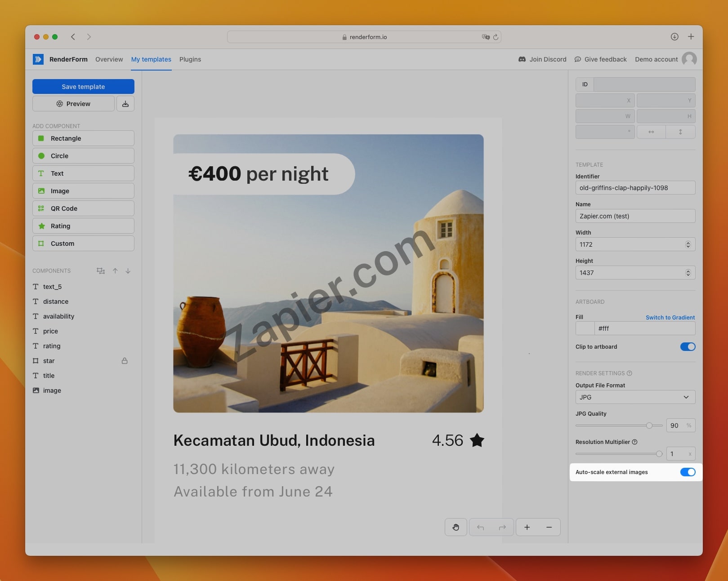Image resolution: width=728 pixels, height=581 pixels.
Task: Move component up with arrow icon
Action: tap(115, 271)
